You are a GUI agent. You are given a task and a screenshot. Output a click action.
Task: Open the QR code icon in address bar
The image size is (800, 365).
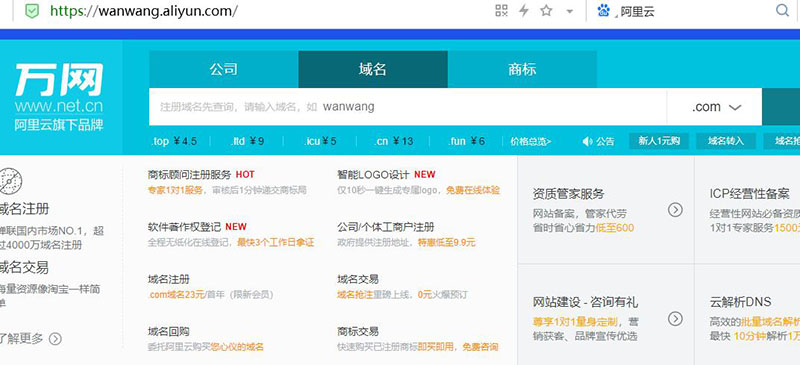click(502, 10)
